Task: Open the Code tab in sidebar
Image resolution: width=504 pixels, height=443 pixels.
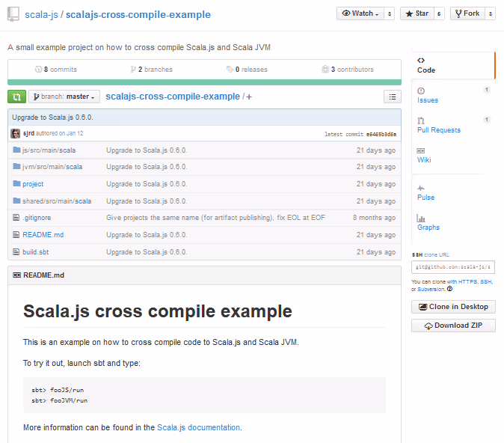Action: 452,66
